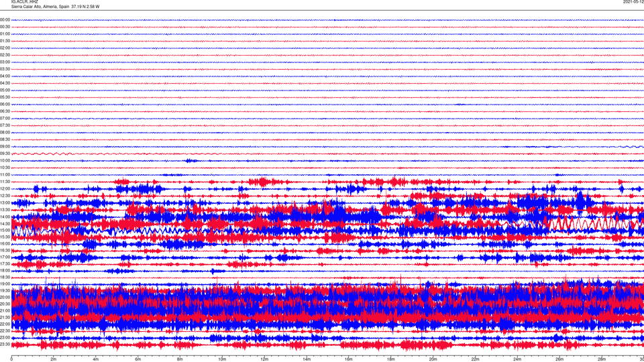Pick the 12m axis tick label
Image resolution: width=644 pixels, height=362 pixels.
[x=264, y=359]
